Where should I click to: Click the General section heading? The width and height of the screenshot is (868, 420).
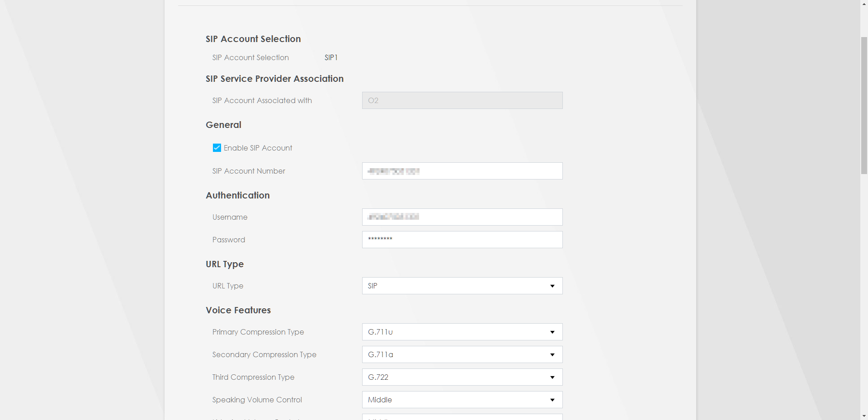click(223, 125)
